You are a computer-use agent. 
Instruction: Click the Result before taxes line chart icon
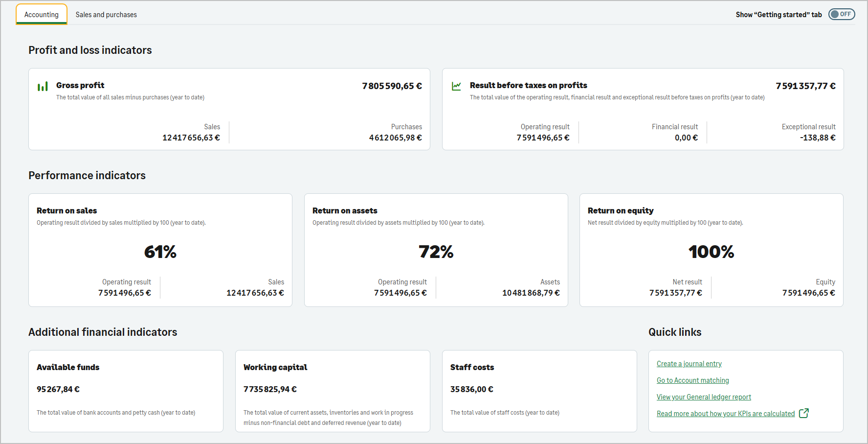456,86
